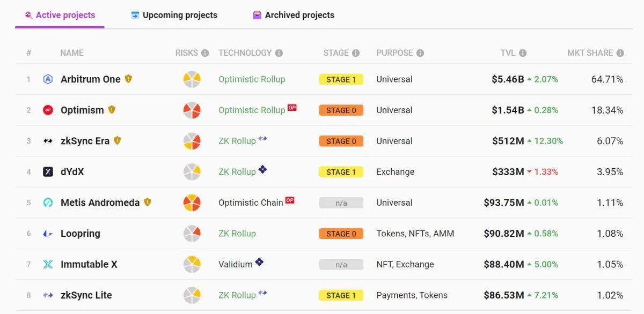Screen dimensions: 644x314
Task: Click the OP badge next to Optimism's technology
Action: [x=292, y=108]
